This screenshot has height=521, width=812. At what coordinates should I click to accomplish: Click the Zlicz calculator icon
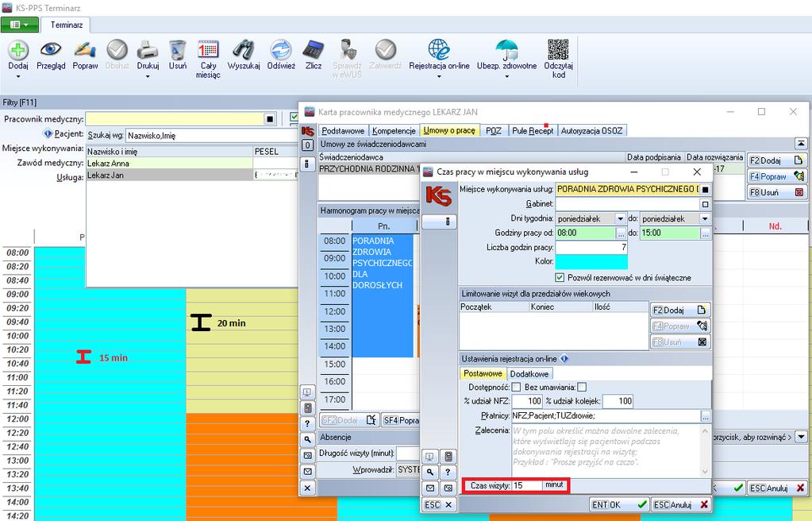pos(314,50)
